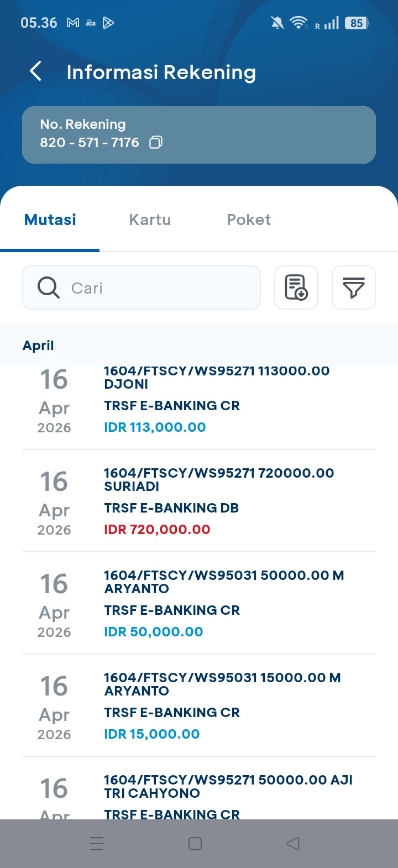This screenshot has height=868, width=398.
Task: Open ARYANTO IDR 15,000.00 credit transaction
Action: pyautogui.click(x=199, y=705)
